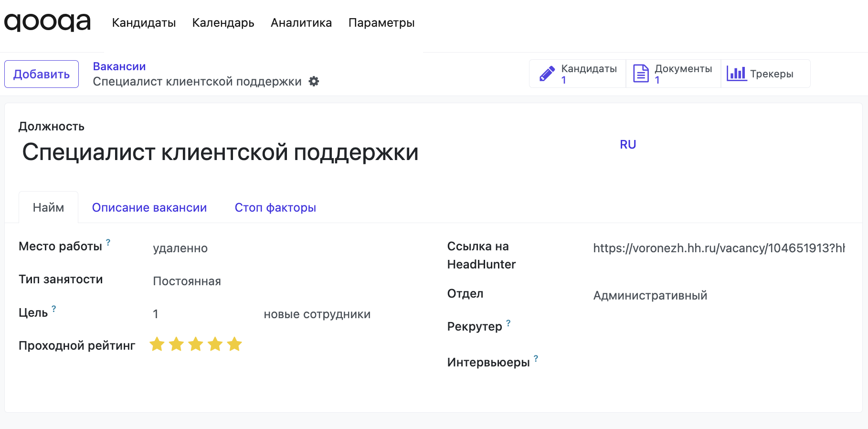Switch to the Стоп факторы tab
The width and height of the screenshot is (868, 429).
[275, 208]
